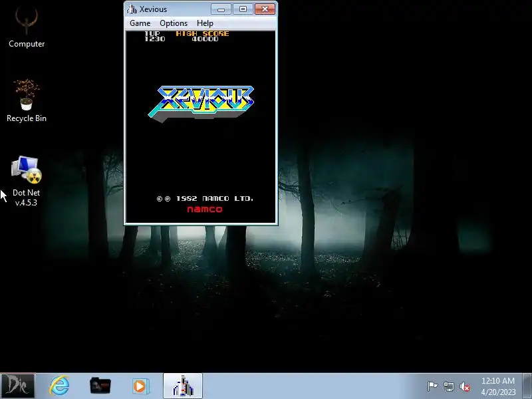Click the Show desktop strip on the taskbar
This screenshot has height=399, width=532.
pyautogui.click(x=527, y=386)
